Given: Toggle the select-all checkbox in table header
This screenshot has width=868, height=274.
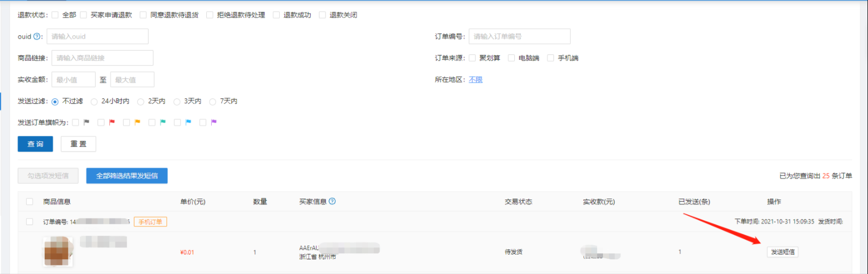Looking at the screenshot, I should click(30, 202).
